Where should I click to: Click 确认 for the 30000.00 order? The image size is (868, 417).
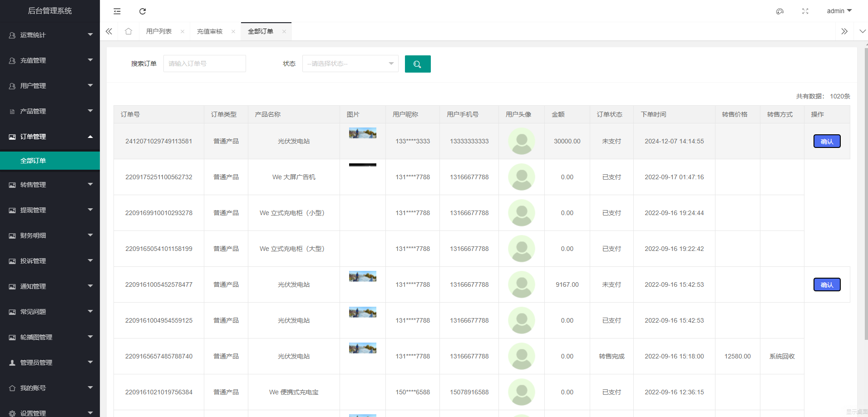826,142
